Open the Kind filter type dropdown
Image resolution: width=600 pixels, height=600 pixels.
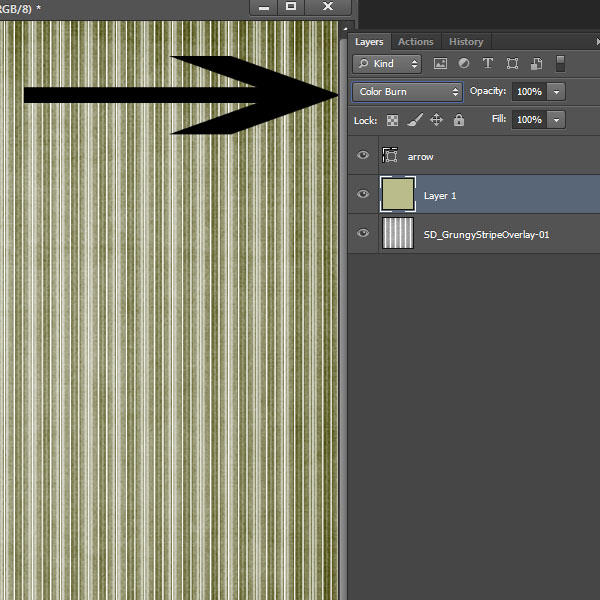pos(387,64)
